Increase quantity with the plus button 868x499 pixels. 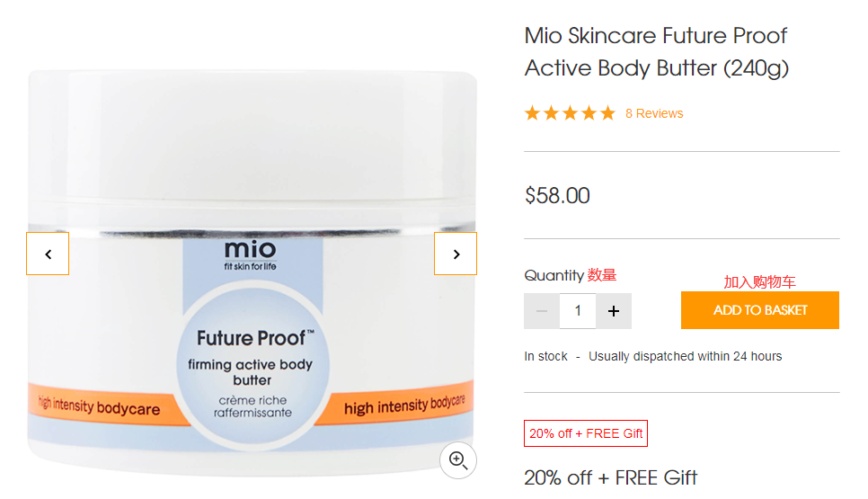(x=614, y=311)
